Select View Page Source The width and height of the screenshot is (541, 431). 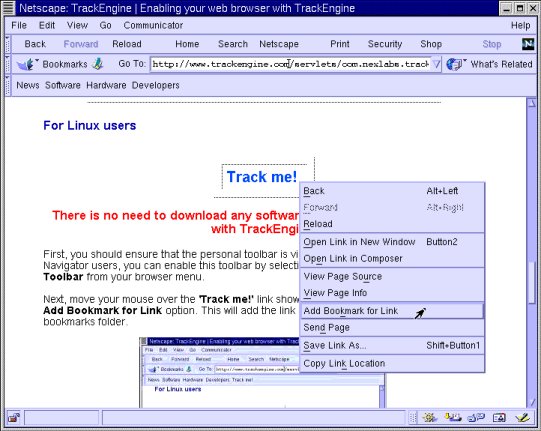click(392, 276)
